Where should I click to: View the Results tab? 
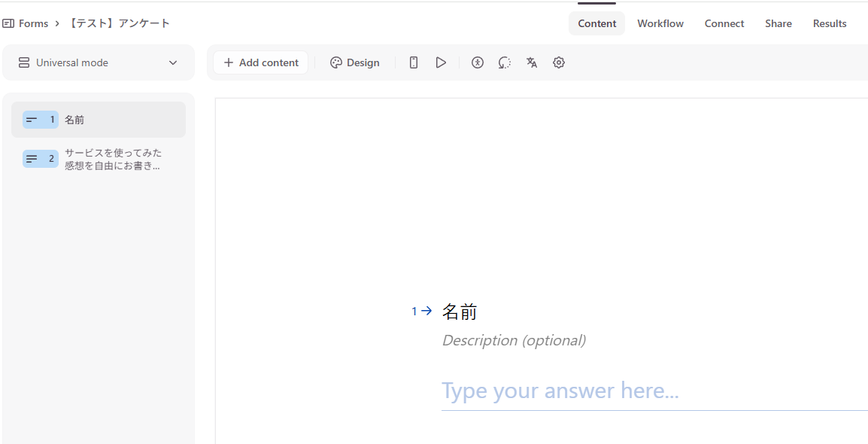pos(830,23)
